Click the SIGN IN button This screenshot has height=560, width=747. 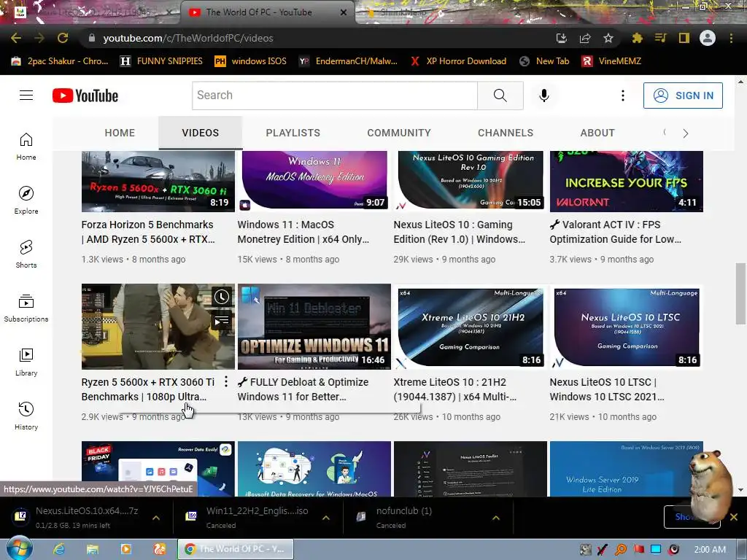pyautogui.click(x=683, y=96)
